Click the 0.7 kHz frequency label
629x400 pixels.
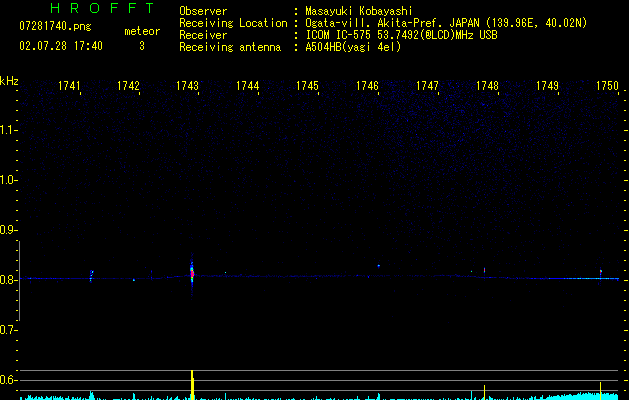[8, 330]
